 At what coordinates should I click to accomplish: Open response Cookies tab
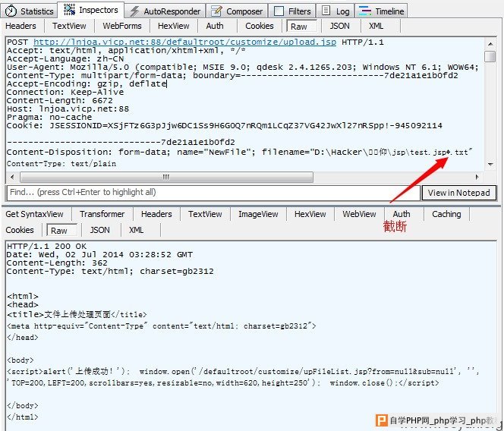click(20, 230)
